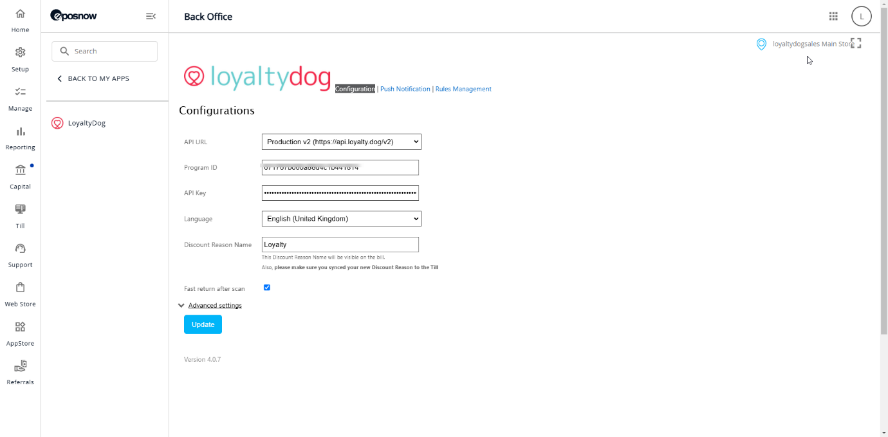The width and height of the screenshot is (888, 437).
Task: Click the Update button
Action: coord(203,324)
